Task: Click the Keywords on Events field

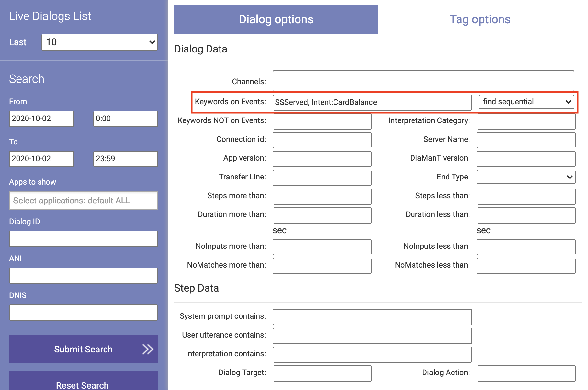Action: 372,102
